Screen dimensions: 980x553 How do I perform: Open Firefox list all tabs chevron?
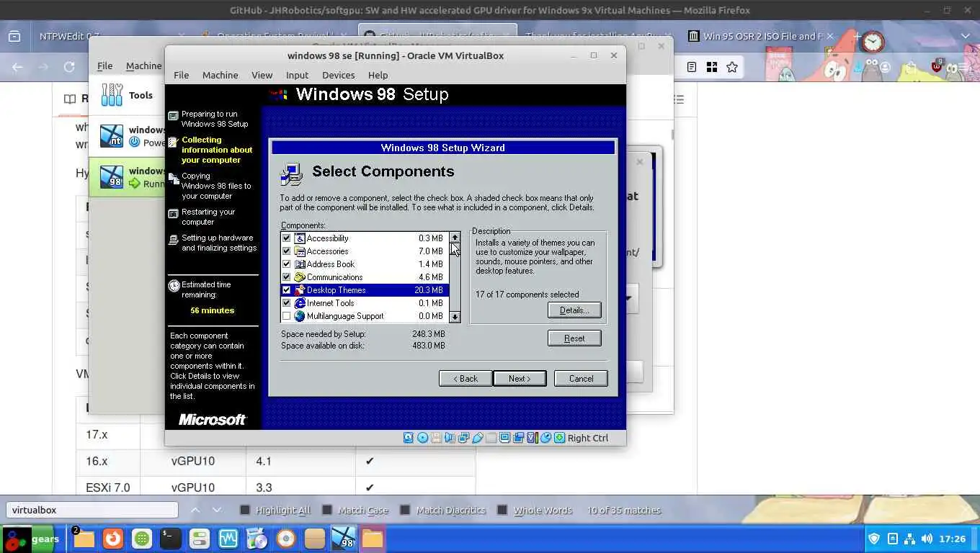click(965, 36)
